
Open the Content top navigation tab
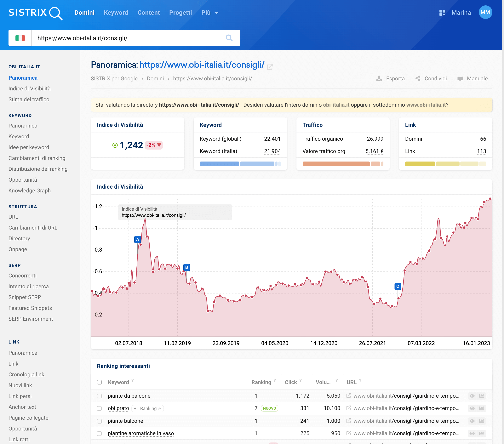pyautogui.click(x=148, y=13)
